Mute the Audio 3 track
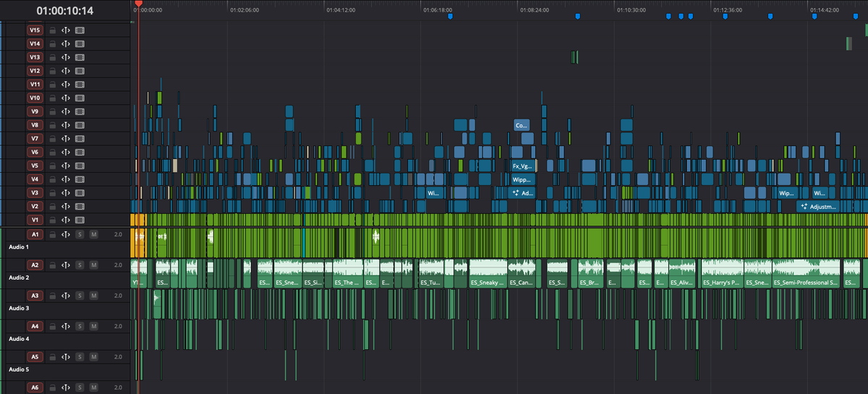 pyautogui.click(x=93, y=296)
